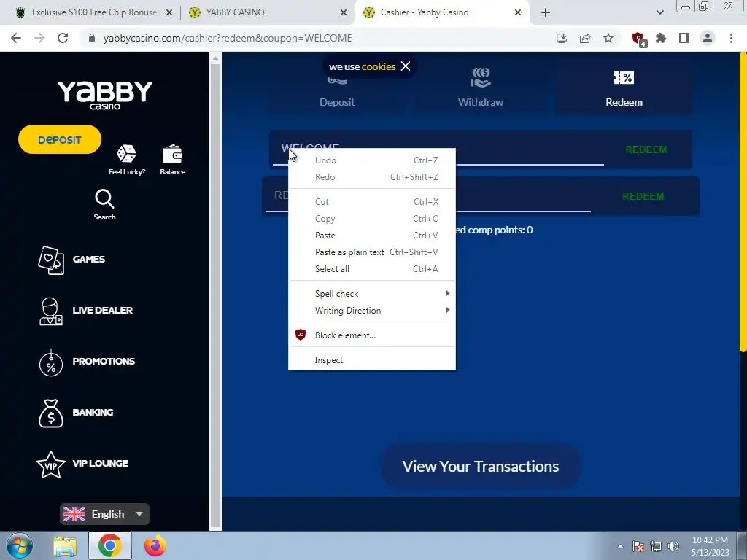Click the Chrome taskbar icon
This screenshot has height=560, width=747.
pyautogui.click(x=109, y=545)
